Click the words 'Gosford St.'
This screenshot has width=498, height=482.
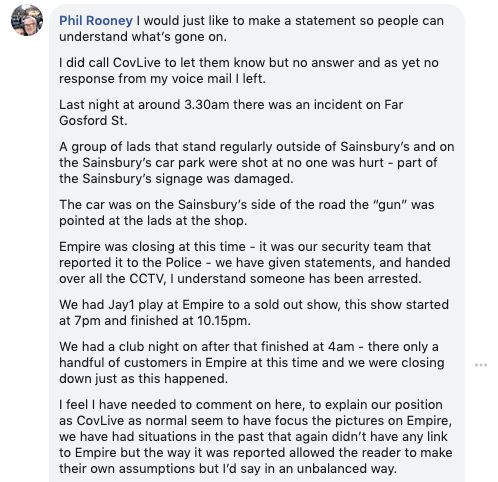click(x=93, y=121)
